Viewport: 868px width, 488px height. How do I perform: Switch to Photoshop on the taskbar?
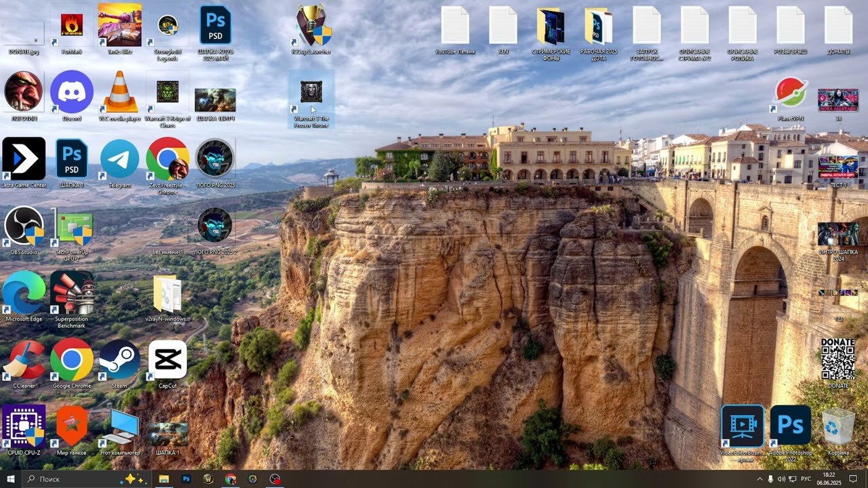[x=186, y=479]
